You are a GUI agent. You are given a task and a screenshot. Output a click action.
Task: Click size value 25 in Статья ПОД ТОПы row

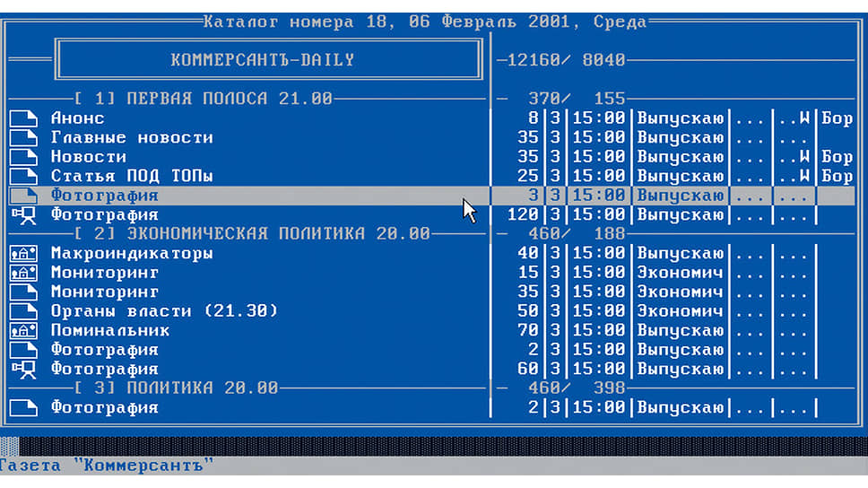coord(527,177)
